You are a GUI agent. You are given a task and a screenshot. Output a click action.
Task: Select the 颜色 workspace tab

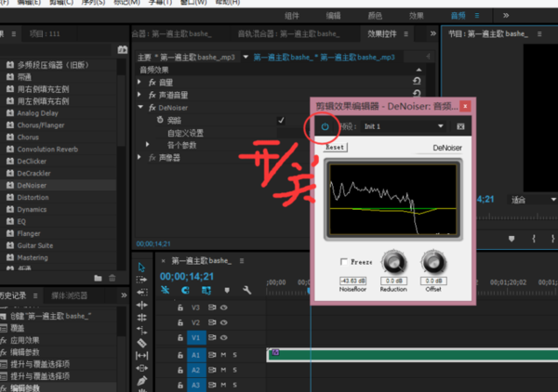[x=375, y=16]
